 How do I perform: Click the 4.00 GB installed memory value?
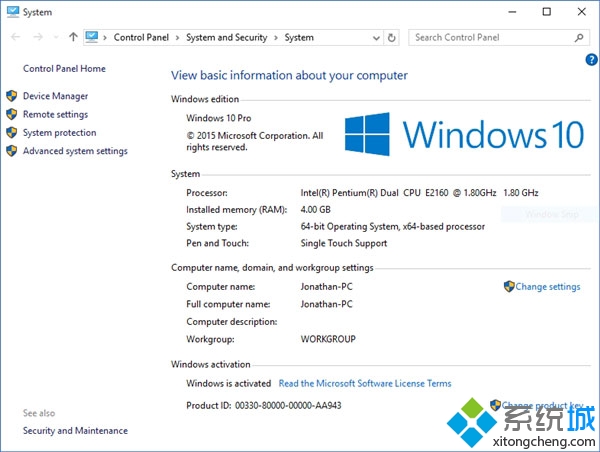pos(315,209)
